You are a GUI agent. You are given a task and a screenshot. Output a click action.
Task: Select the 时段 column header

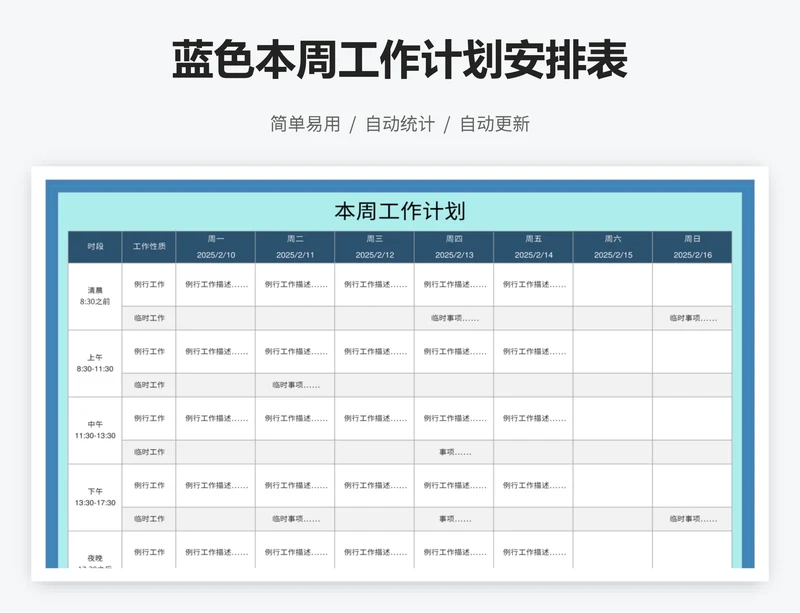[x=95, y=247]
